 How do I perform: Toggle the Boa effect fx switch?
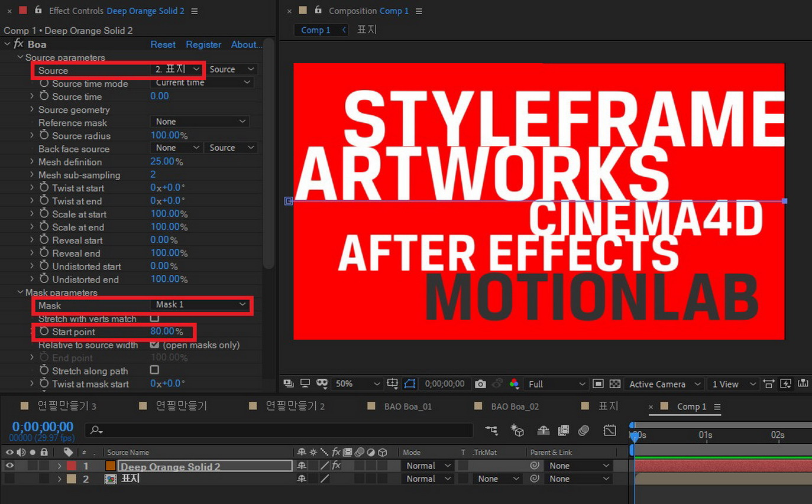[18, 44]
